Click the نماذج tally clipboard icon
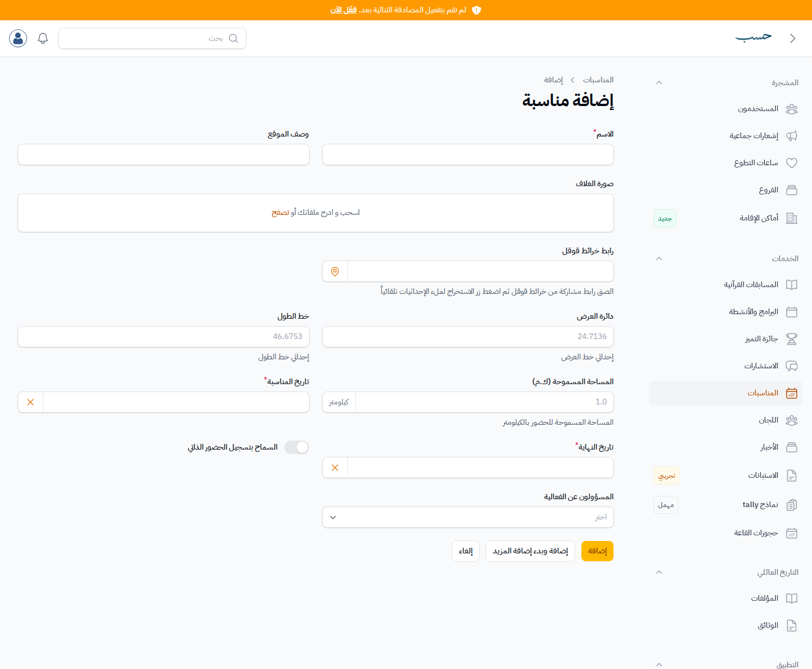Viewport: 812px width, 669px height. tap(792, 505)
